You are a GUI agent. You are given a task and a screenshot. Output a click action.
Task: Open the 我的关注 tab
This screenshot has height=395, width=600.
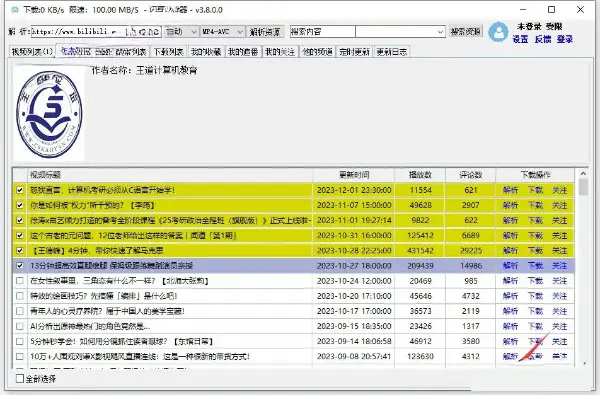coord(280,52)
